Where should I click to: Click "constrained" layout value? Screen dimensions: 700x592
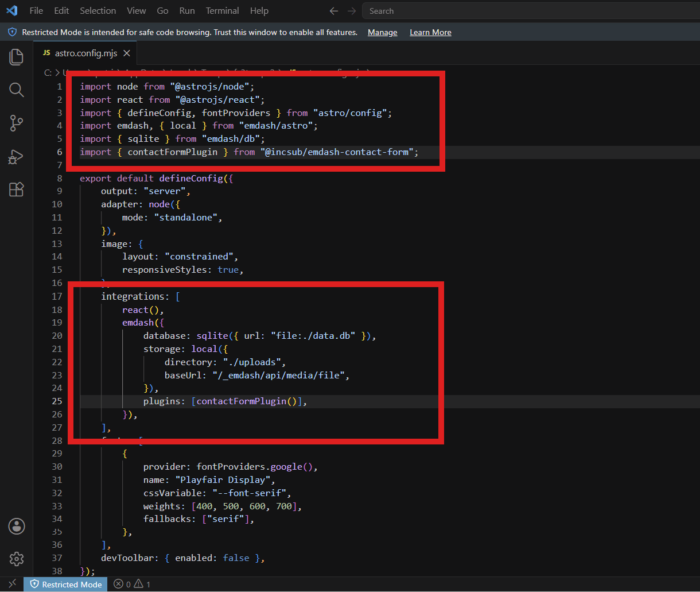pos(199,257)
